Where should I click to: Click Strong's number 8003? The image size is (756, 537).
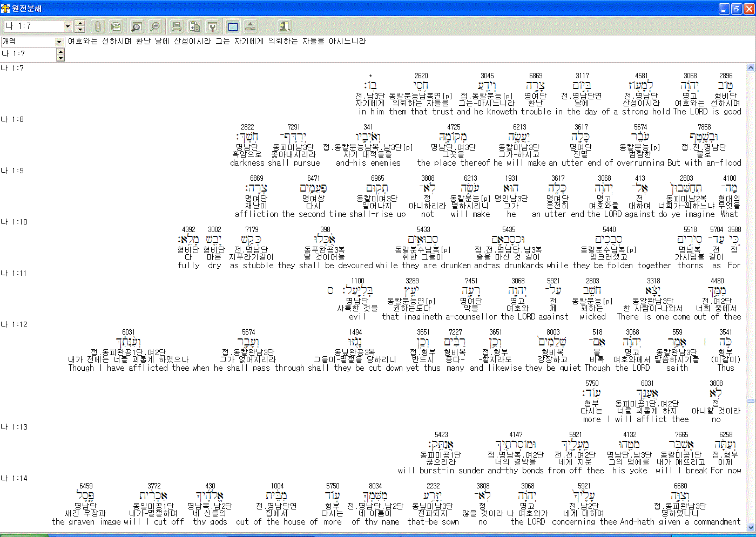pos(553,332)
